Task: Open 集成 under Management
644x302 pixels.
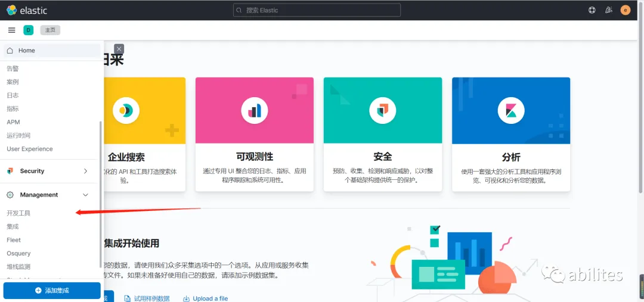Action: 13,226
